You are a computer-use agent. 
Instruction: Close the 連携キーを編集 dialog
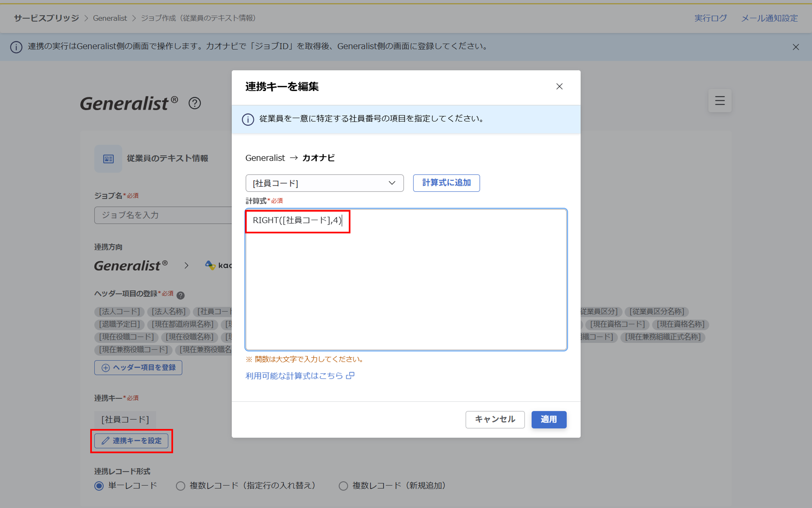[559, 87]
